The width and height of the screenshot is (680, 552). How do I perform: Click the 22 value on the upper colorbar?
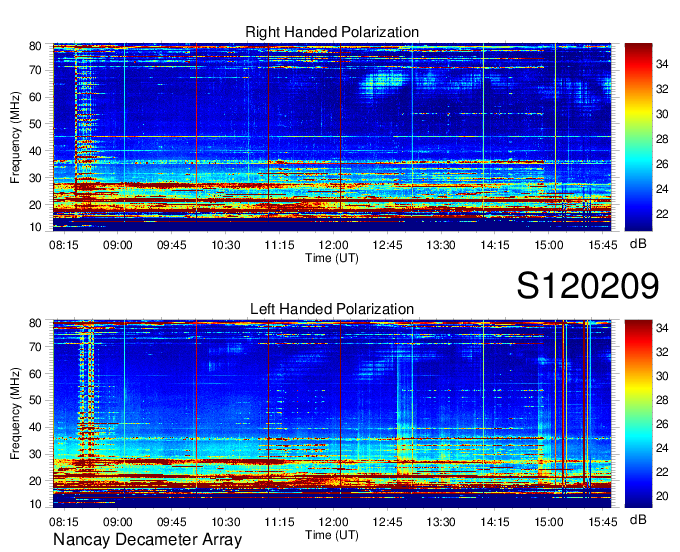coord(662,214)
